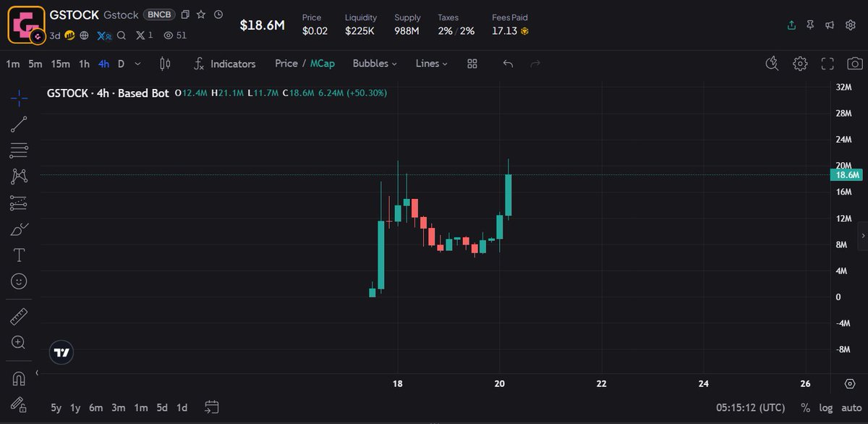The image size is (868, 424).
Task: Select the brush drawing tool
Action: 19,229
